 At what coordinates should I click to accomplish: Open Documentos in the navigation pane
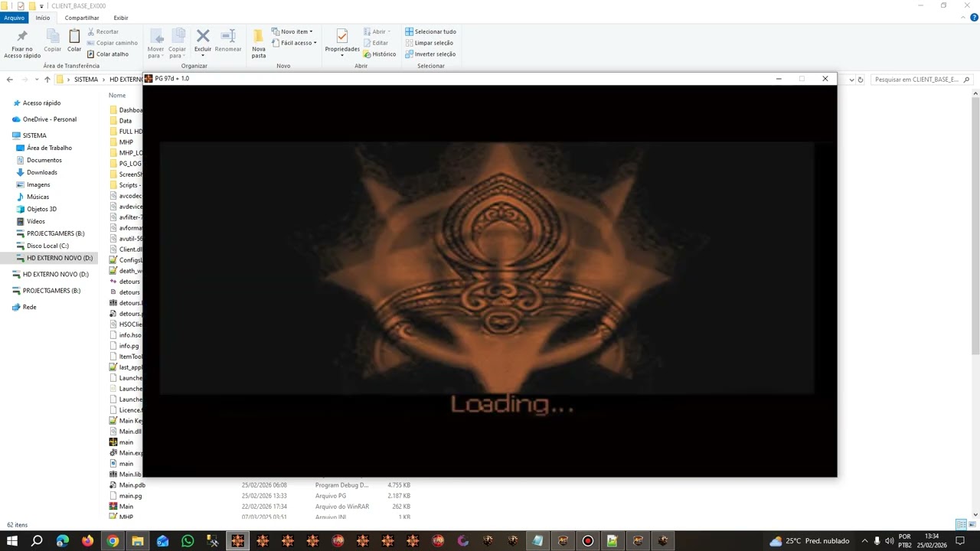pyautogui.click(x=44, y=160)
